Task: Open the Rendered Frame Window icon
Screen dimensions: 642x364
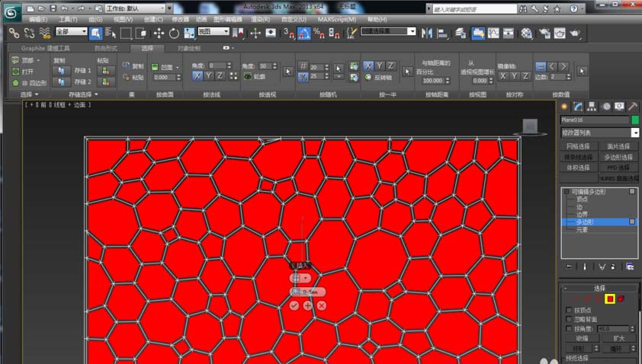Action: click(560, 34)
